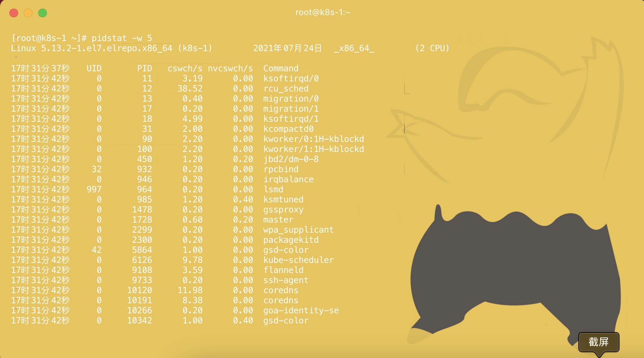Viewport: 644px width, 358px height.
Task: Click the 4.99 cswch/s value
Action: [193, 119]
